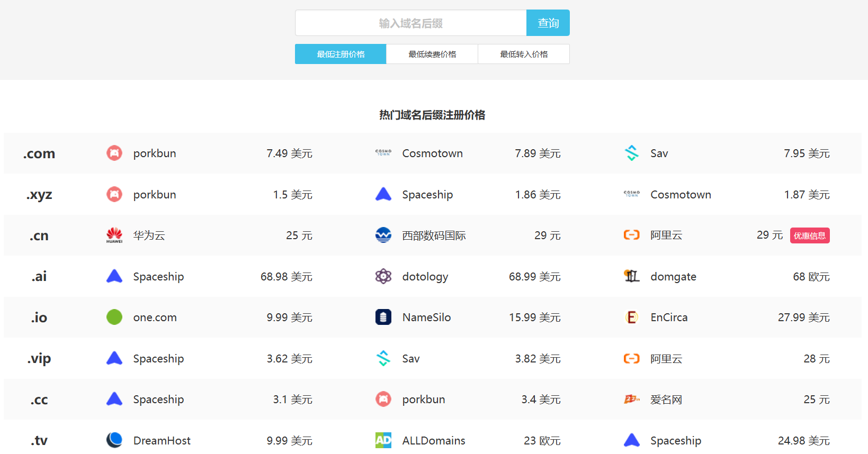Click porkbun logo in .cc row
Viewport: 868px width, 454px height.
(x=383, y=399)
